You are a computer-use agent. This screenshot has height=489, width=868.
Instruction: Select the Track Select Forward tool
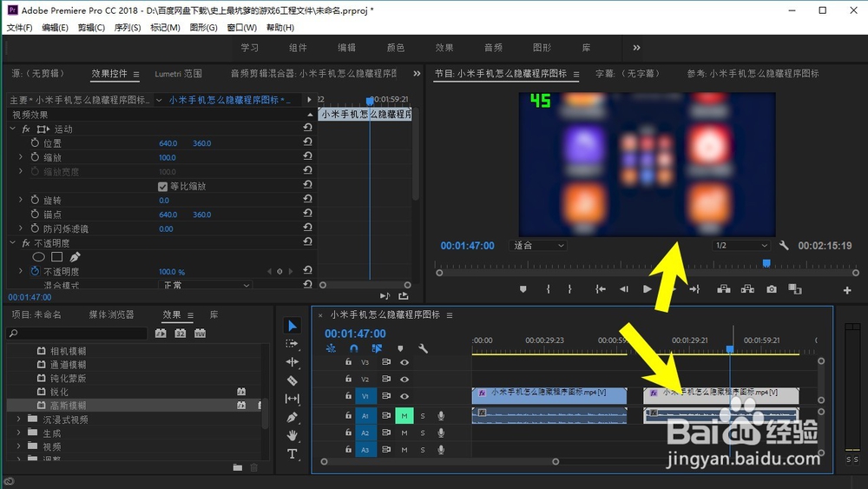pos(293,344)
